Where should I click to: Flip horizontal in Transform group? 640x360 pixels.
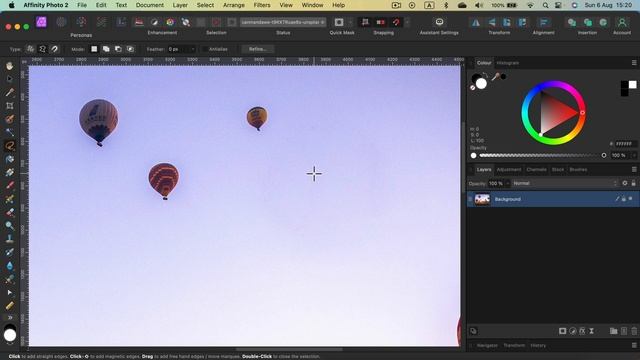coord(476,23)
